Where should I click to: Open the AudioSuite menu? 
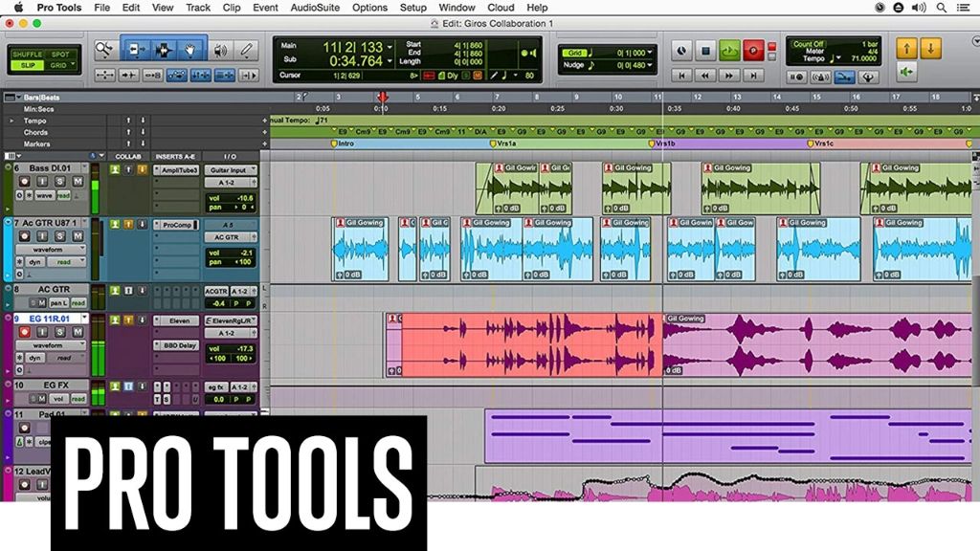315,8
